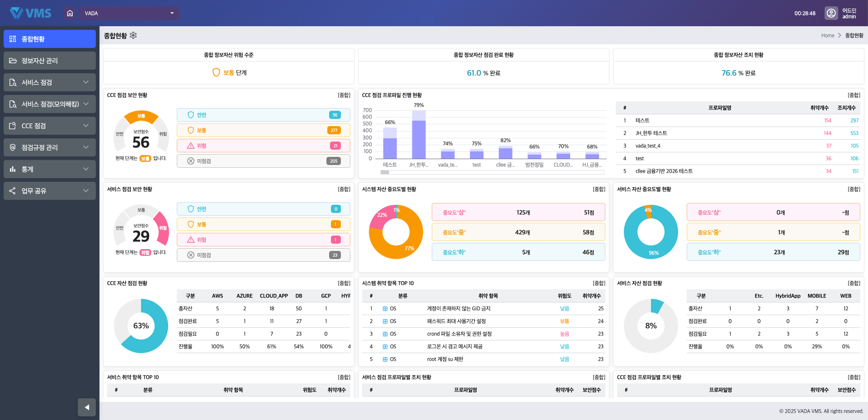Click OS icon in 'root 계정 su 제한' row

(x=385, y=359)
